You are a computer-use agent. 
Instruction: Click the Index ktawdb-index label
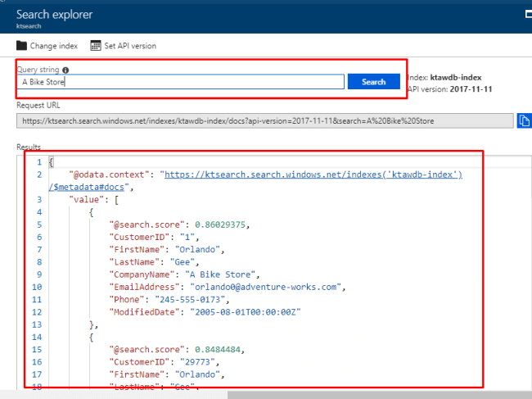[444, 77]
